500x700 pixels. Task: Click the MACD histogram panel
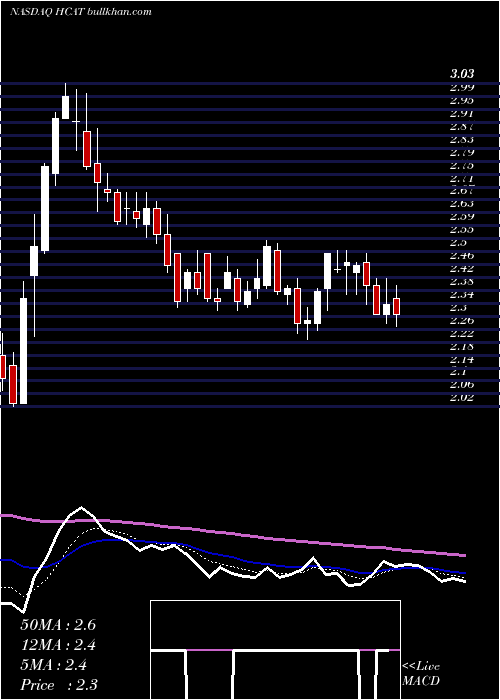[x=275, y=650]
